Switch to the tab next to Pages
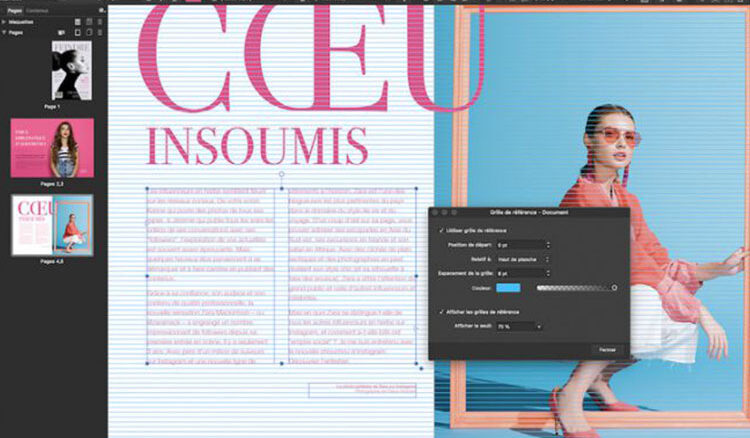 click(x=37, y=9)
